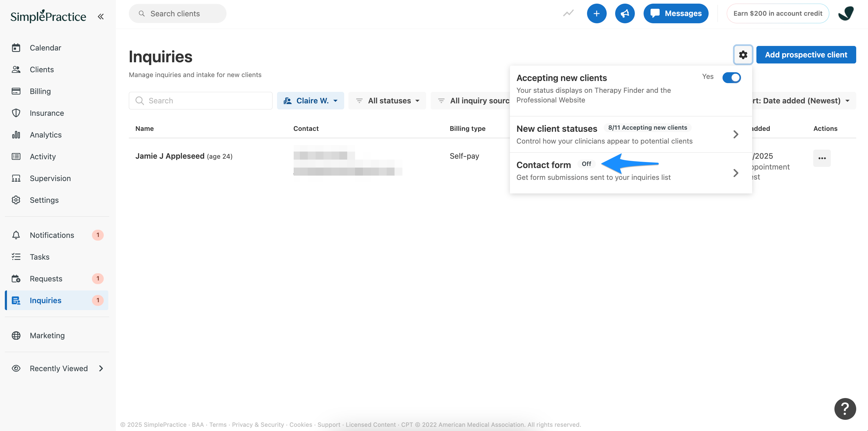Click the inquiries gear settings button
This screenshot has width=868, height=431.
click(743, 54)
